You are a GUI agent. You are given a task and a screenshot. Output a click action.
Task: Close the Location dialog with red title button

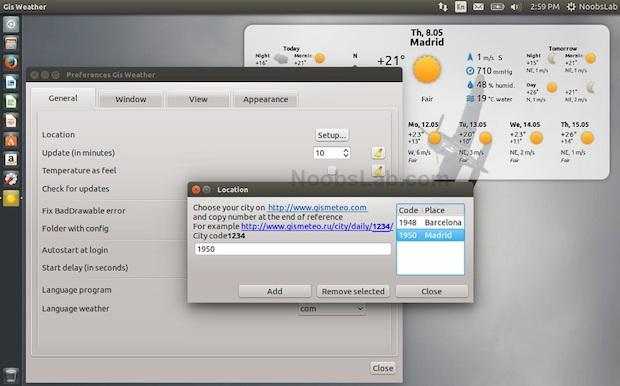coord(196,189)
